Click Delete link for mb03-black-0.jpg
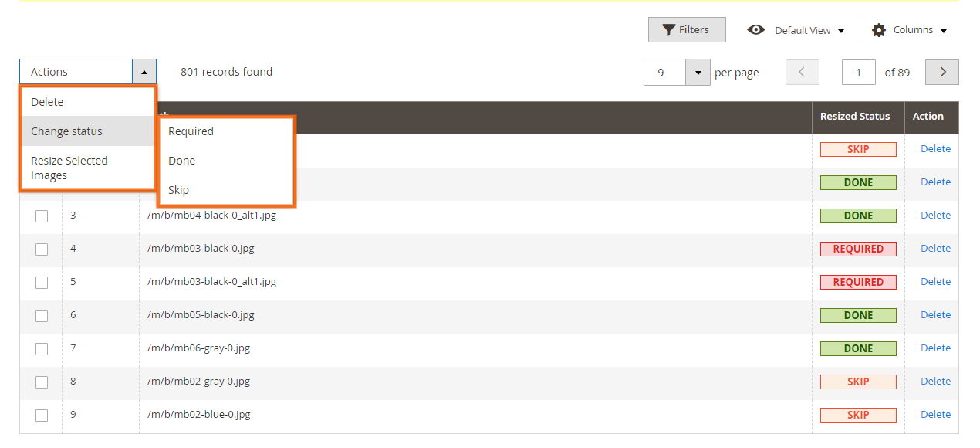The height and width of the screenshot is (448, 980). tap(934, 248)
